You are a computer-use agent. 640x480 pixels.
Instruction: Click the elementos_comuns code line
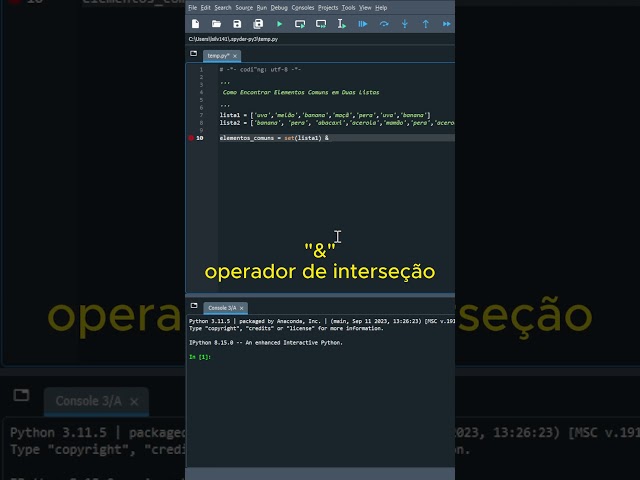point(274,138)
